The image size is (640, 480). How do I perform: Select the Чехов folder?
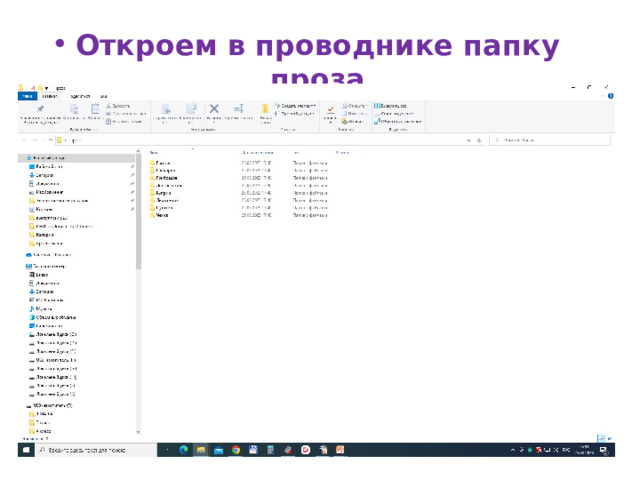click(x=159, y=215)
